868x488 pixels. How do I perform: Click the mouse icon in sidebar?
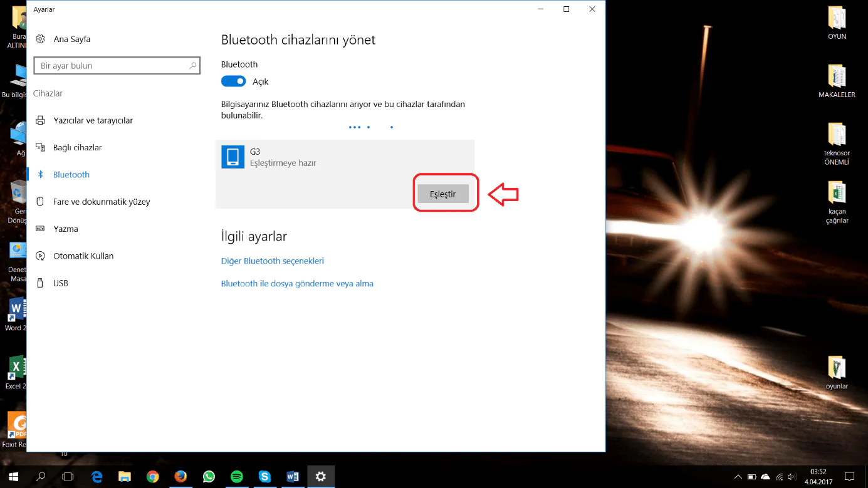41,202
